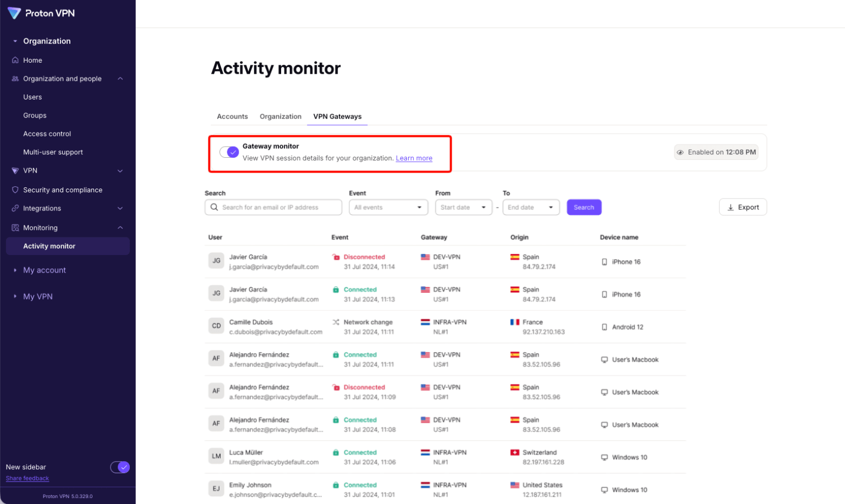Image resolution: width=845 pixels, height=504 pixels.
Task: Expand the Integrations chevron
Action: [120, 208]
